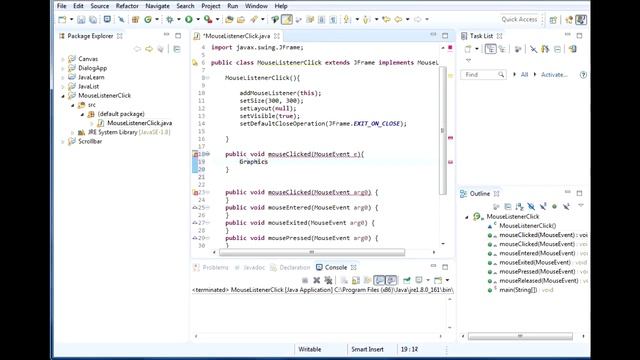Toggle Scheduled view button in Task List
640x360 pixels.
pyautogui.click(x=502, y=49)
